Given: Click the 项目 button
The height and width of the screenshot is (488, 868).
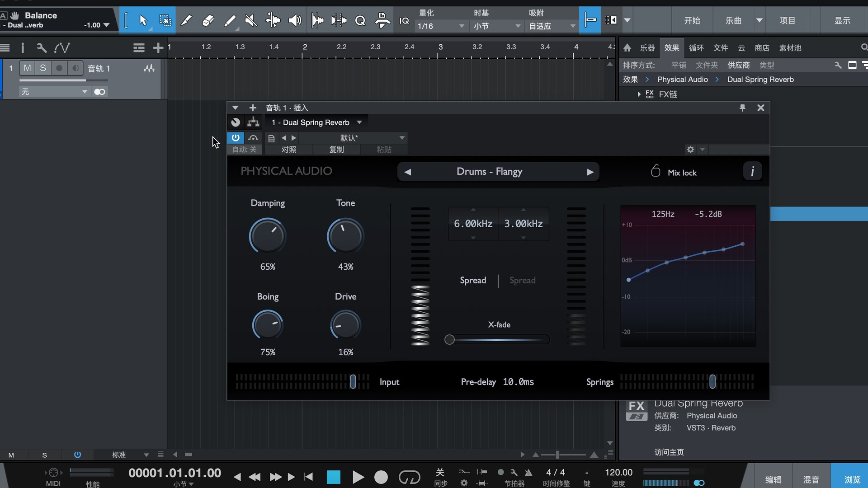Looking at the screenshot, I should coord(787,20).
